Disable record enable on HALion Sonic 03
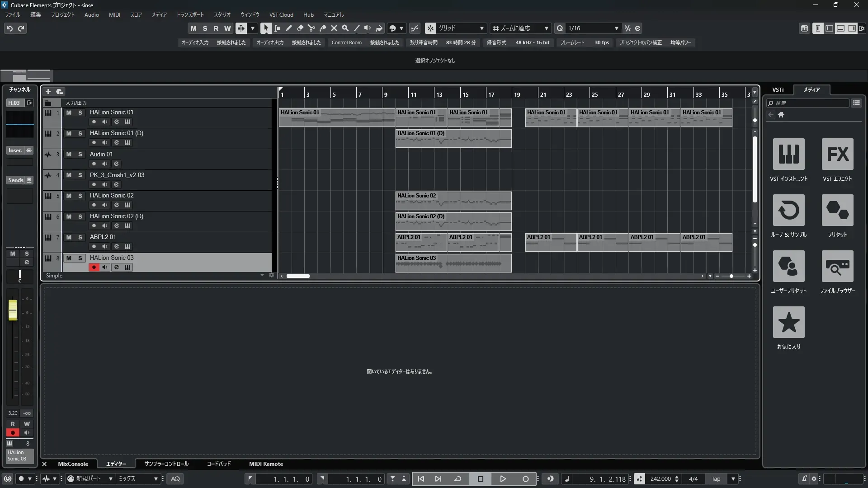 [94, 267]
